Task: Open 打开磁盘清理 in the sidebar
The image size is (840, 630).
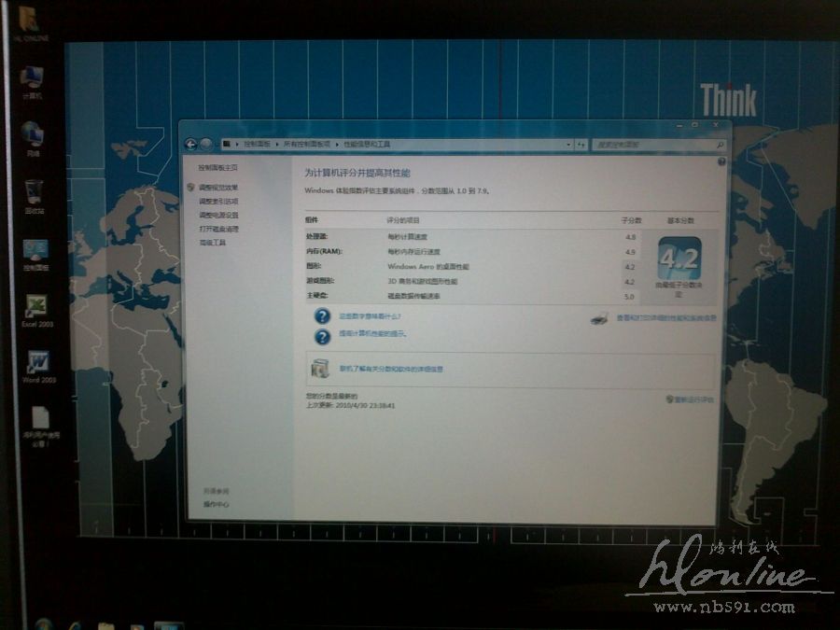Action: coord(218,229)
